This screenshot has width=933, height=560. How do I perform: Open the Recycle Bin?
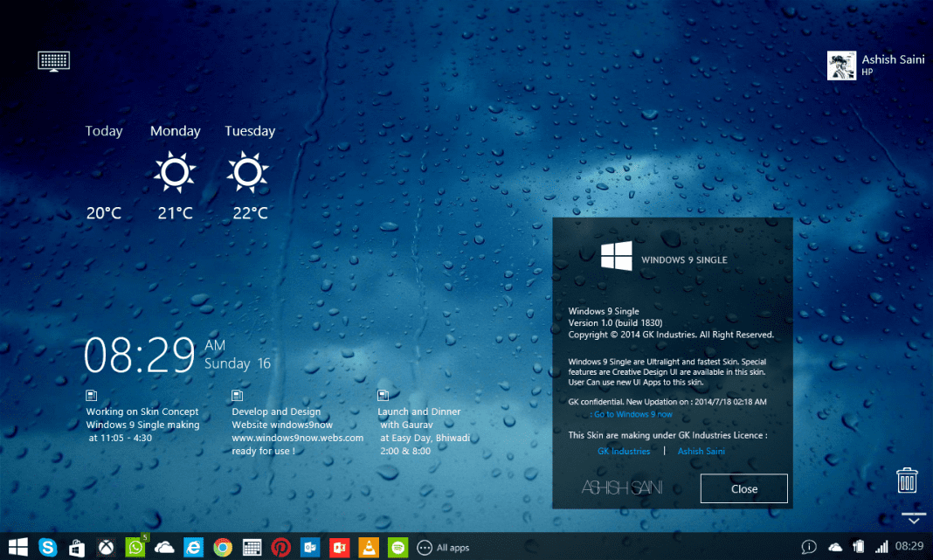click(x=906, y=480)
